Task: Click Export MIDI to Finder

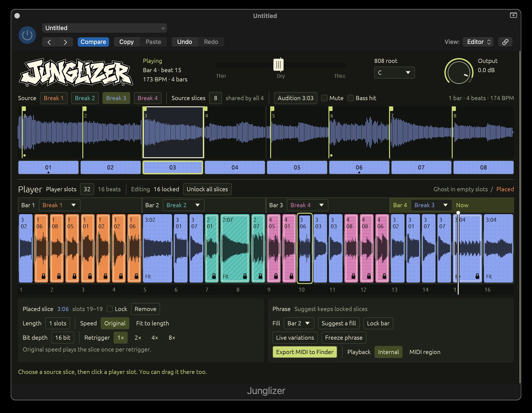Action: (x=305, y=352)
